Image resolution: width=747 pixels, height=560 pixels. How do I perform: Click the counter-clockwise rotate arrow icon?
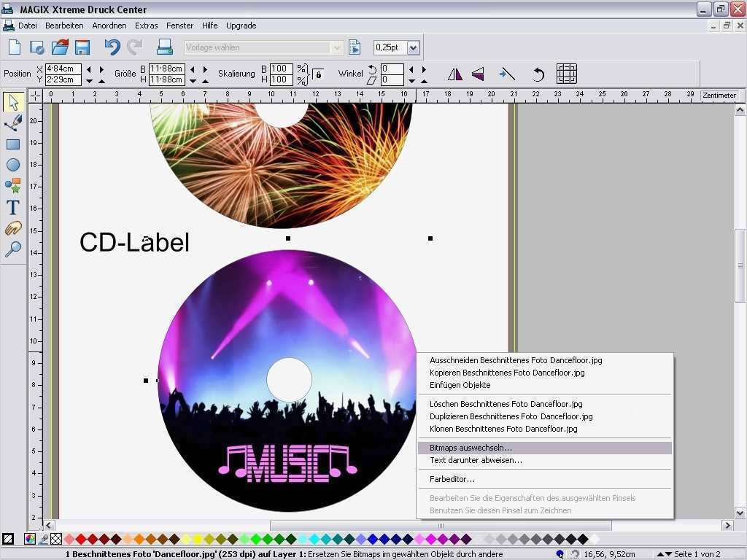538,74
